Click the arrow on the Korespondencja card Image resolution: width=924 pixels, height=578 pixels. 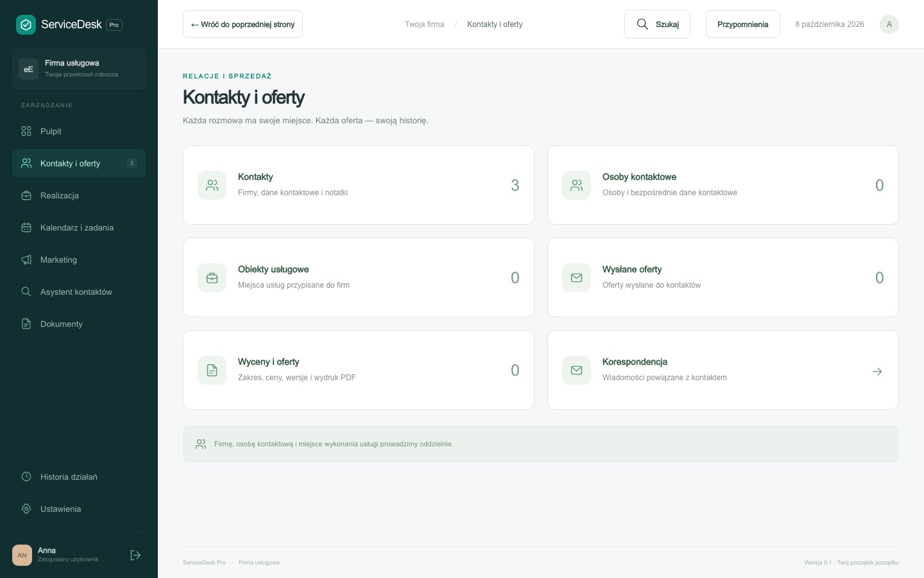tap(877, 371)
